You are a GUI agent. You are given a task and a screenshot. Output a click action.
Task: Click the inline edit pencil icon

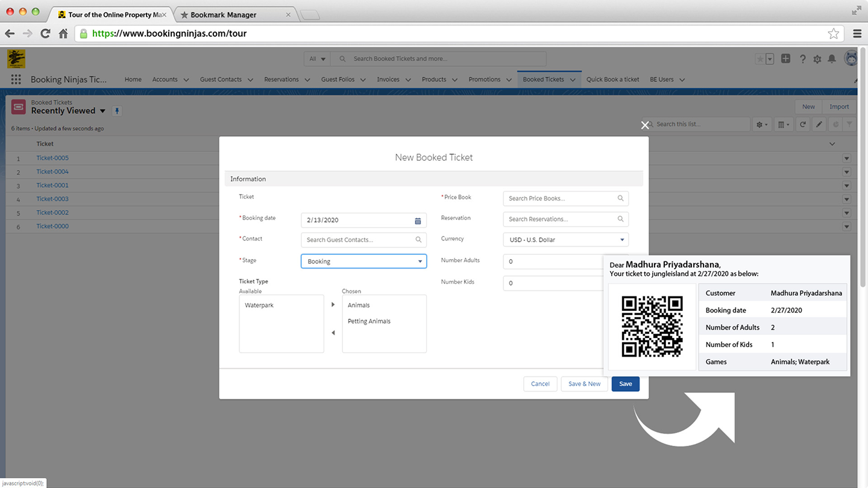pos(819,124)
